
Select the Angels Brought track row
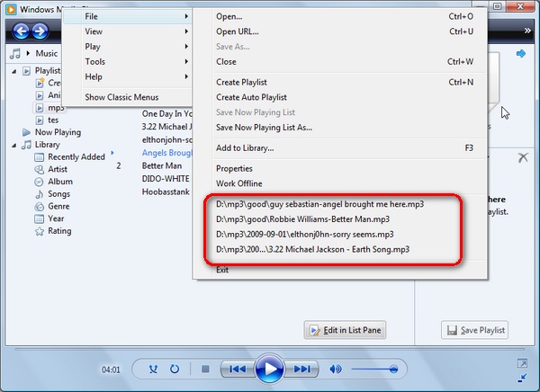coord(167,153)
